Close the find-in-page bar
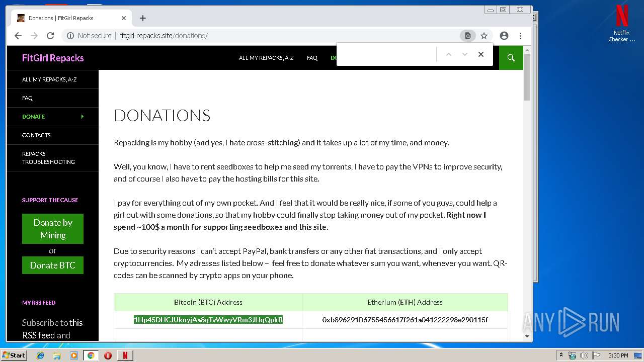The width and height of the screenshot is (644, 362). pyautogui.click(x=481, y=54)
